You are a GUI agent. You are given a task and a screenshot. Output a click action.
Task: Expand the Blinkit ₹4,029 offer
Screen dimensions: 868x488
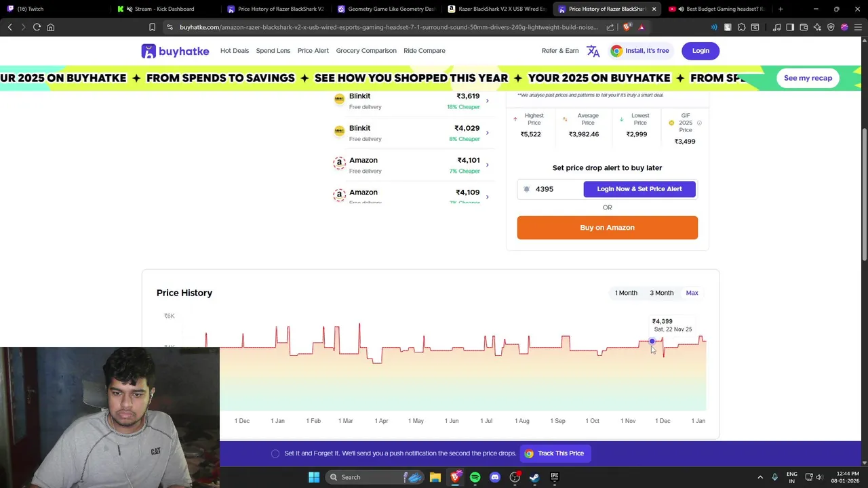487,133
